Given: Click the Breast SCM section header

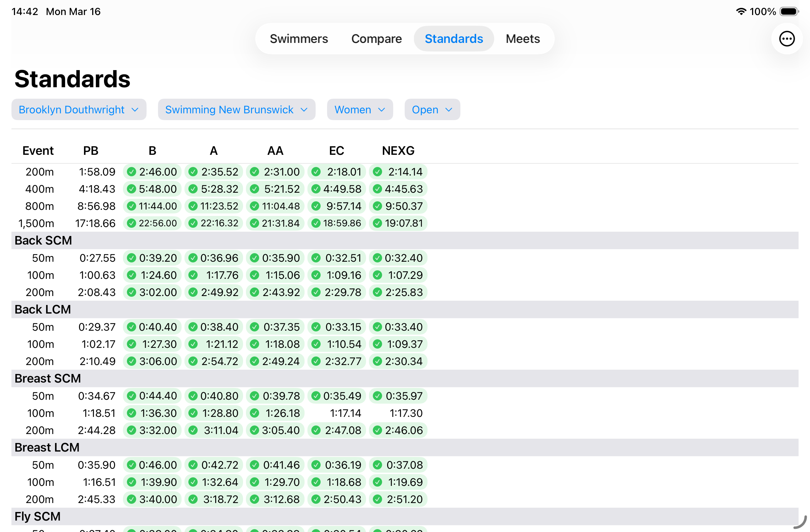Looking at the screenshot, I should 48,378.
